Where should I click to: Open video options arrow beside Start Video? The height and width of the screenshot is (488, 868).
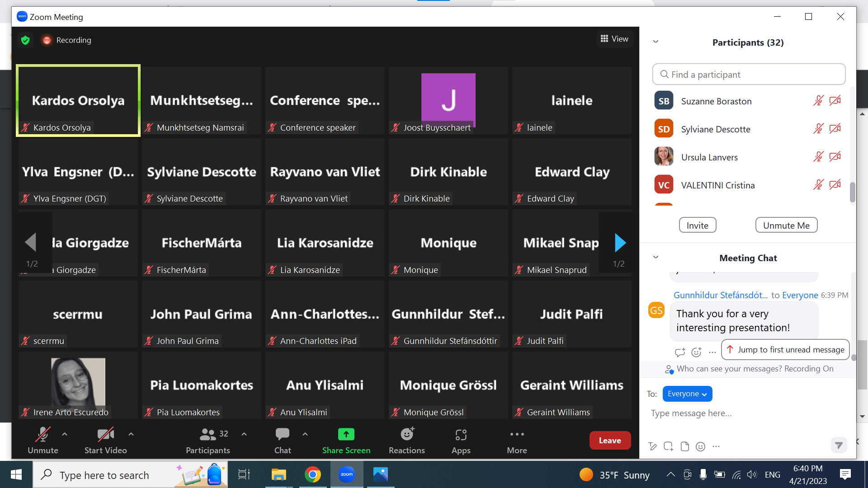[x=131, y=434]
